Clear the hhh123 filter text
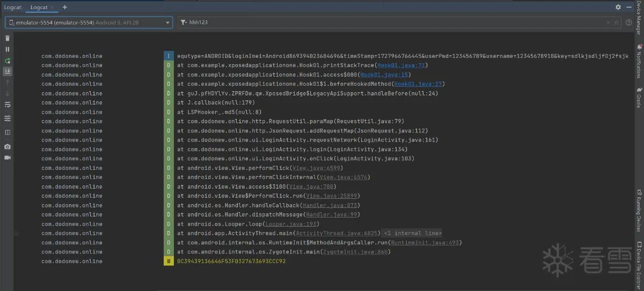 (608, 23)
